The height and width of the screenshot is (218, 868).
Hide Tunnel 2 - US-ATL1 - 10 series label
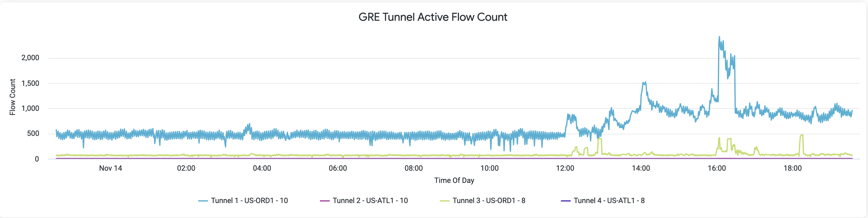[370, 201]
